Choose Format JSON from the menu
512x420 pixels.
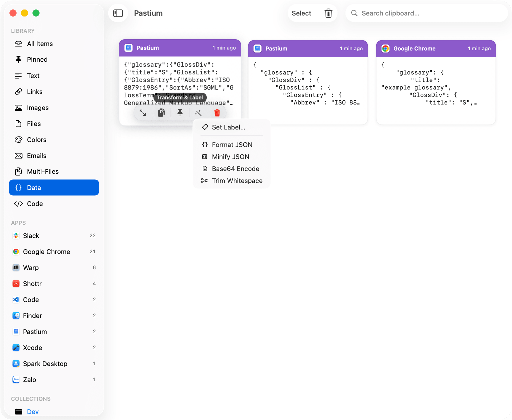tap(231, 145)
